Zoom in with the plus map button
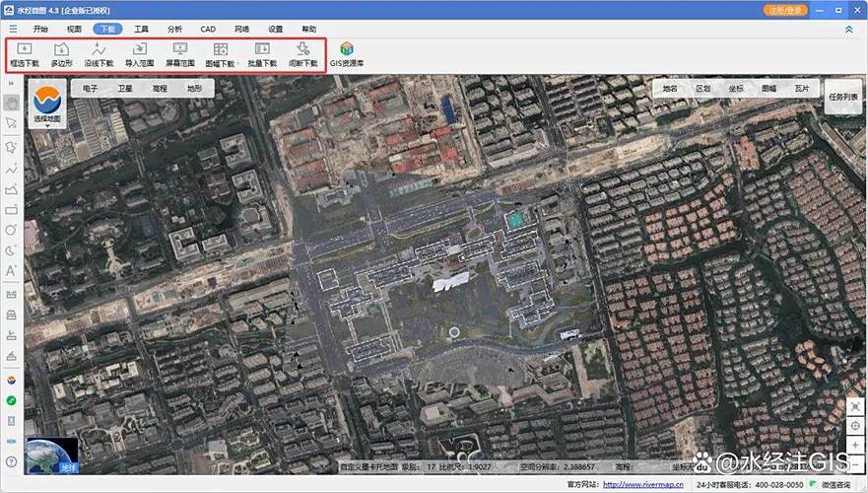 (x=855, y=445)
